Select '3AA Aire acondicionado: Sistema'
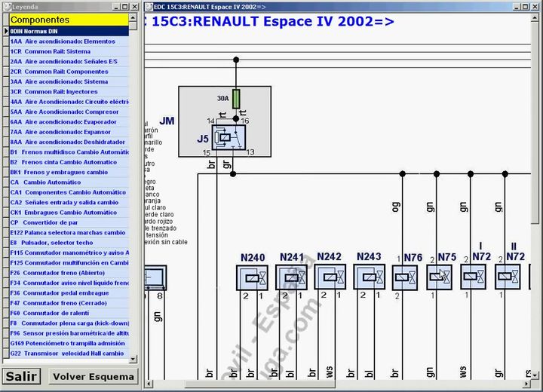This screenshot has width=543, height=392. click(69, 81)
